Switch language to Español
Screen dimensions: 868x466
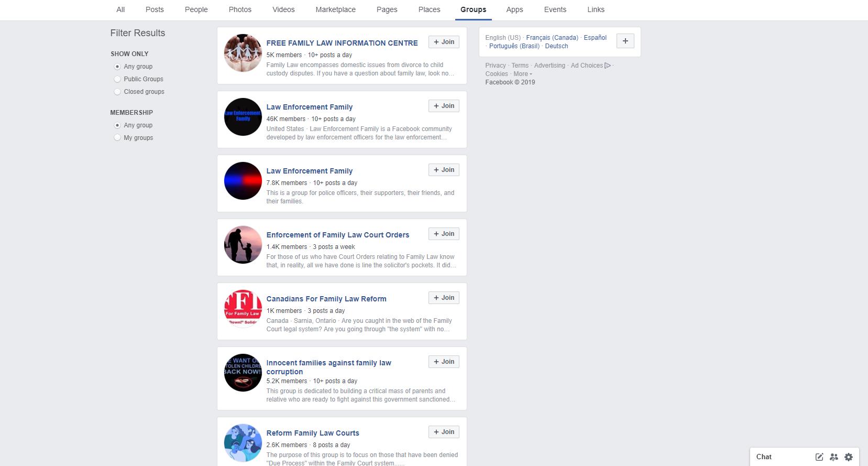[595, 38]
